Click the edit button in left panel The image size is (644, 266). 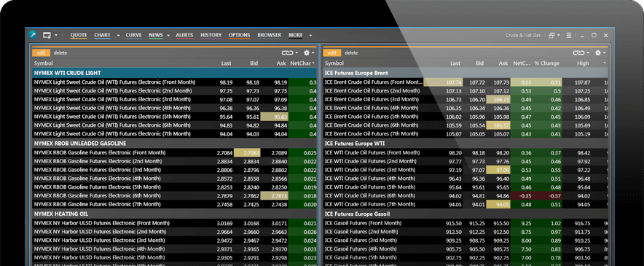41,52
